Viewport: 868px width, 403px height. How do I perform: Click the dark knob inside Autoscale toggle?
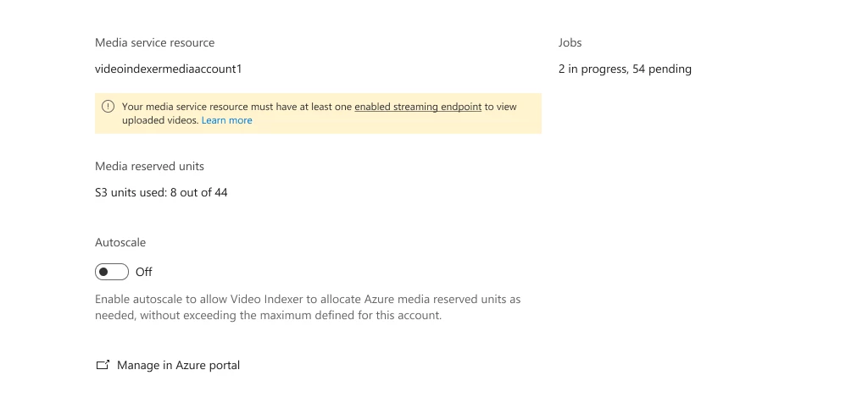tap(104, 272)
